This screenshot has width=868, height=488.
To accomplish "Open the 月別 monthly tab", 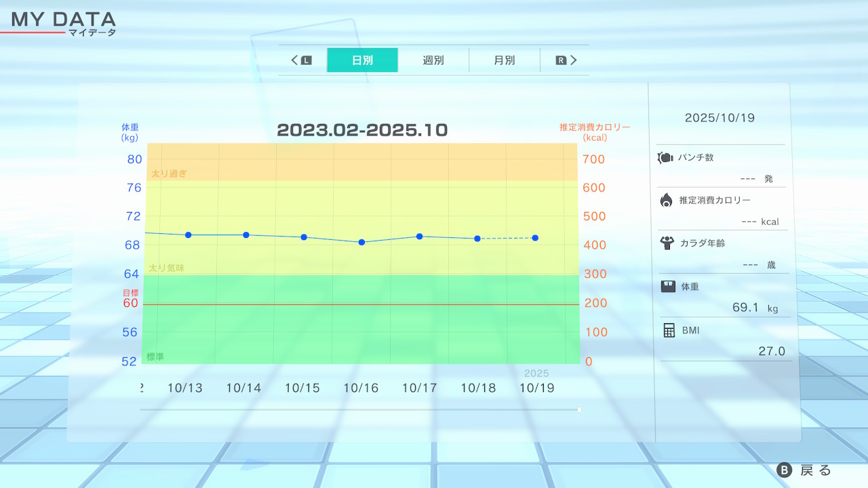I will [x=504, y=60].
